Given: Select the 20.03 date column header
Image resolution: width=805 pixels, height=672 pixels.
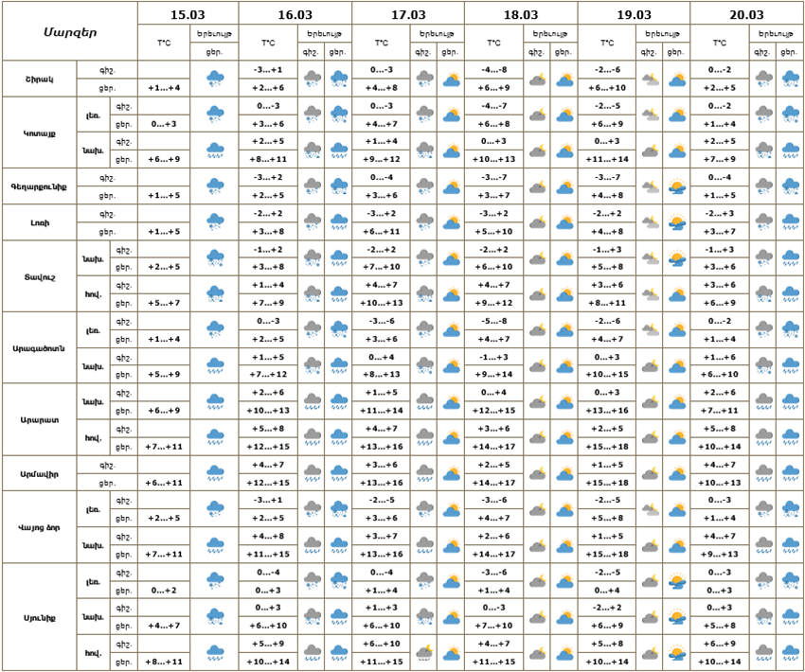Looking at the screenshot, I should (746, 14).
